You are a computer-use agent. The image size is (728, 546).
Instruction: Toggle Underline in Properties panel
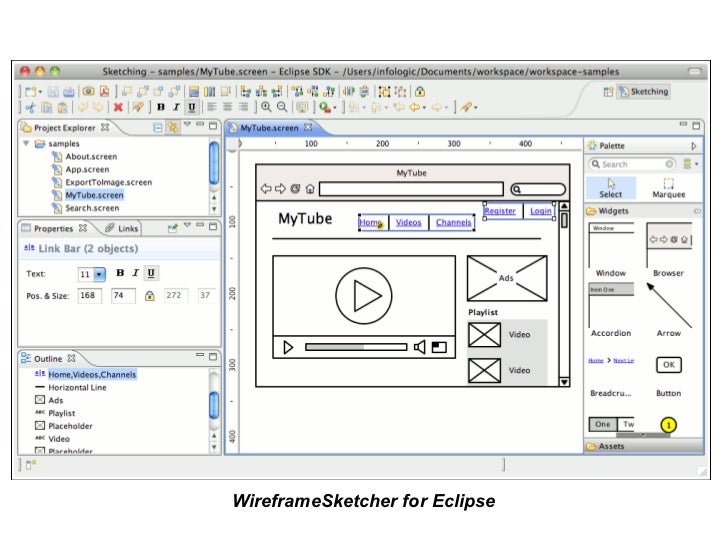(x=151, y=273)
